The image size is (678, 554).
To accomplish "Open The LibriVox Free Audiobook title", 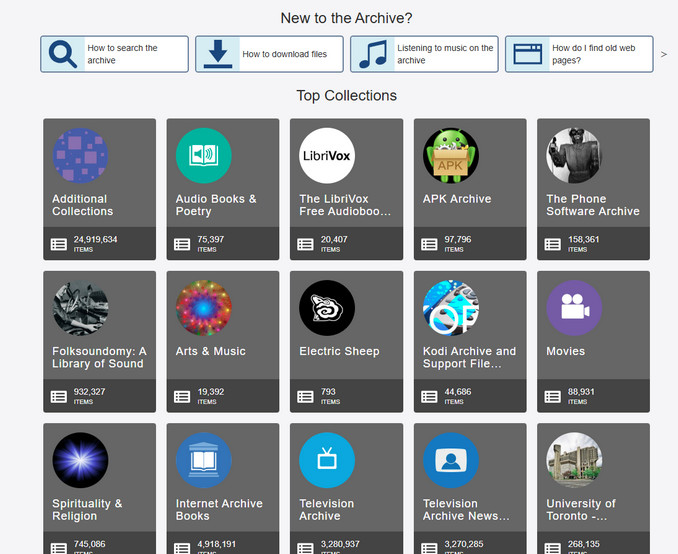I will pos(345,205).
